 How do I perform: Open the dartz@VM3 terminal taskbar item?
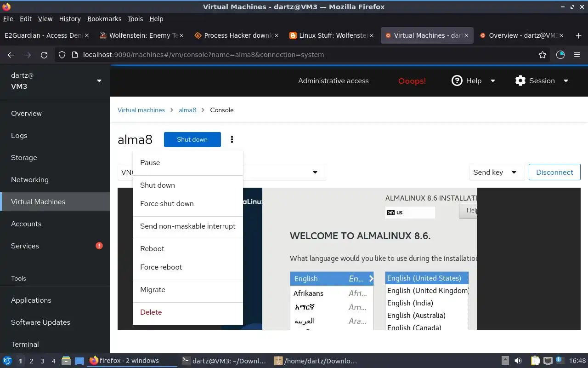point(224,361)
